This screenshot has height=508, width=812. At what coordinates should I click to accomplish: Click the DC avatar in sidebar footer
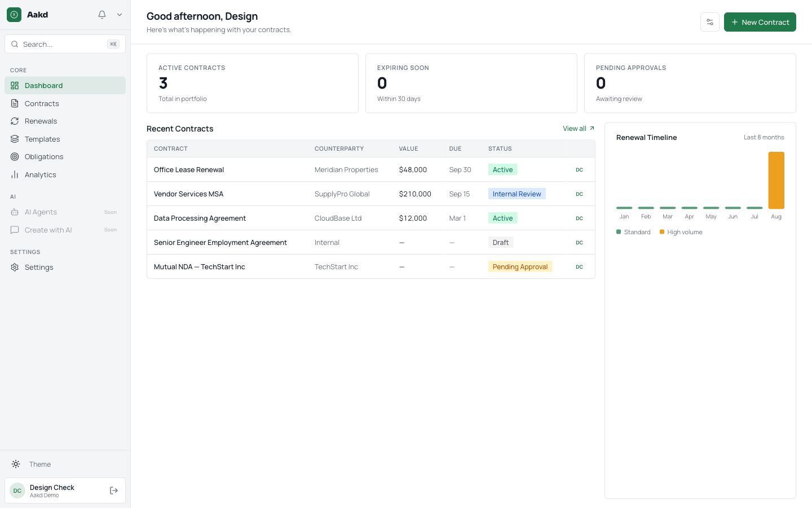pos(17,491)
